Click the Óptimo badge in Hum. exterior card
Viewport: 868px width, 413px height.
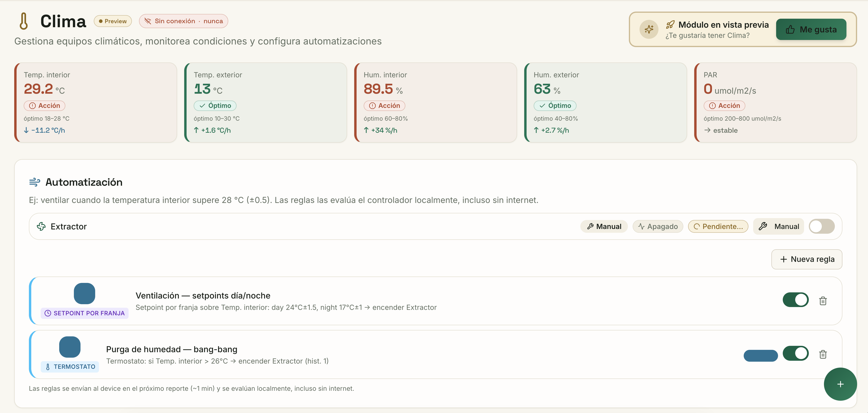click(555, 106)
